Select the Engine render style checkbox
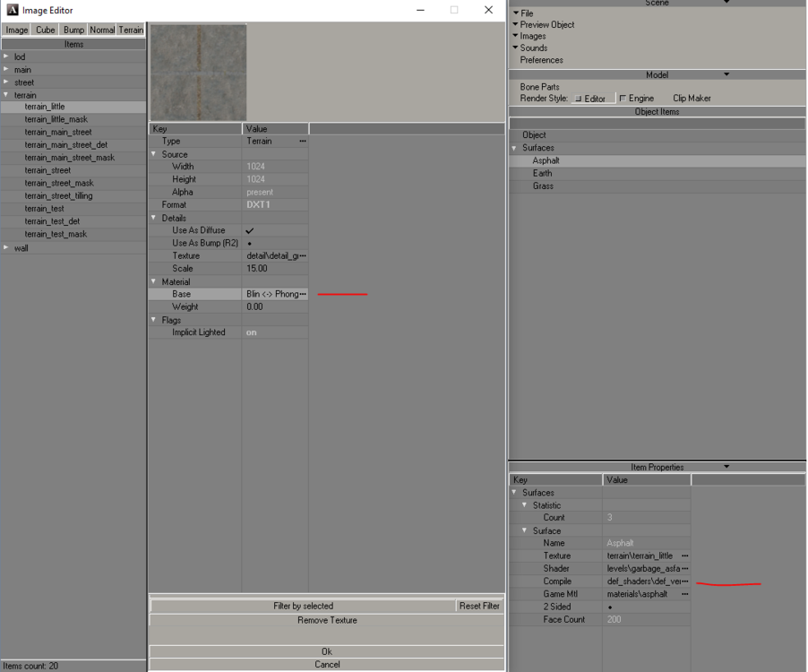 (x=623, y=99)
